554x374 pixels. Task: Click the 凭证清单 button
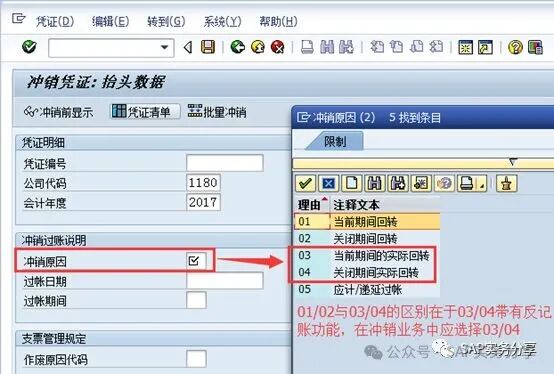(x=145, y=112)
